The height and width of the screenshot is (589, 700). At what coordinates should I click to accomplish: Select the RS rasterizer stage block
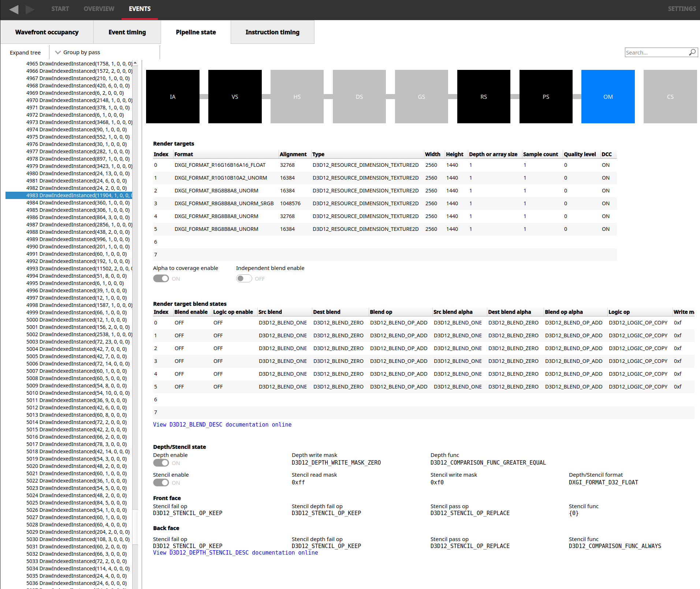click(483, 97)
